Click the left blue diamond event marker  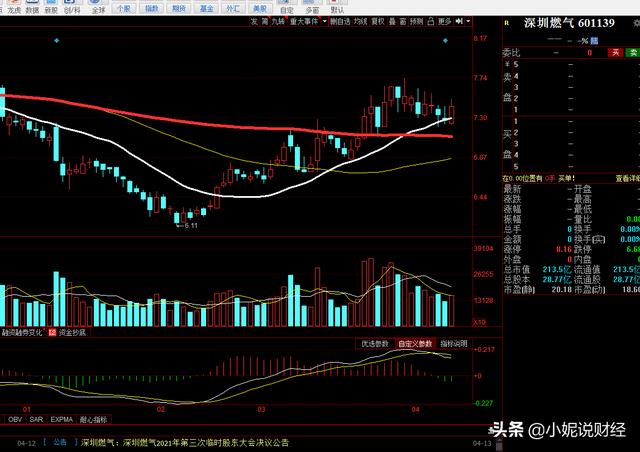click(57, 40)
